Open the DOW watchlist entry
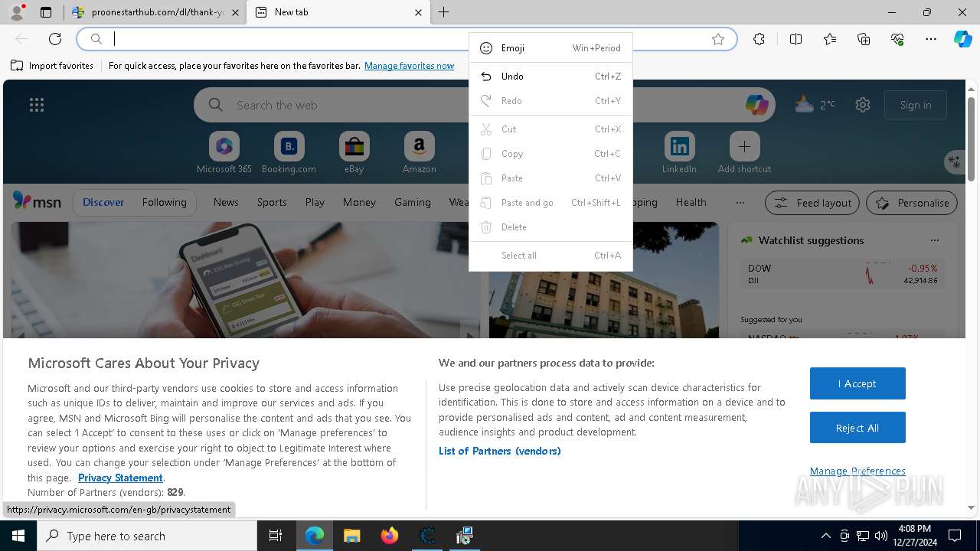The width and height of the screenshot is (980, 551). pos(842,274)
